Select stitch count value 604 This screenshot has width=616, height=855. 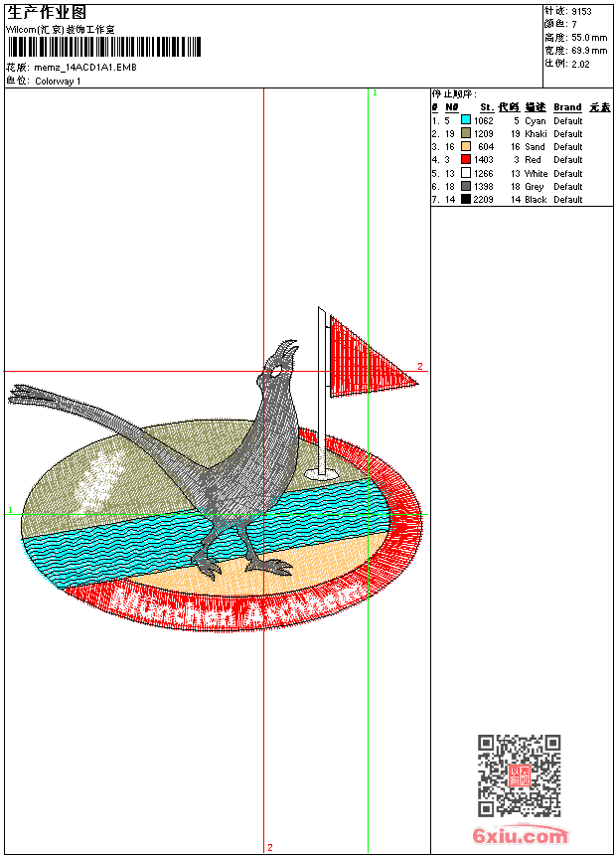[486, 147]
